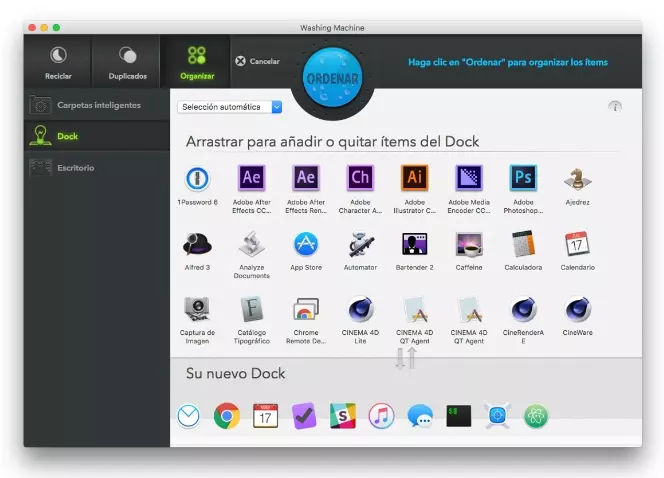Click the 1Password 6 icon

(x=197, y=178)
